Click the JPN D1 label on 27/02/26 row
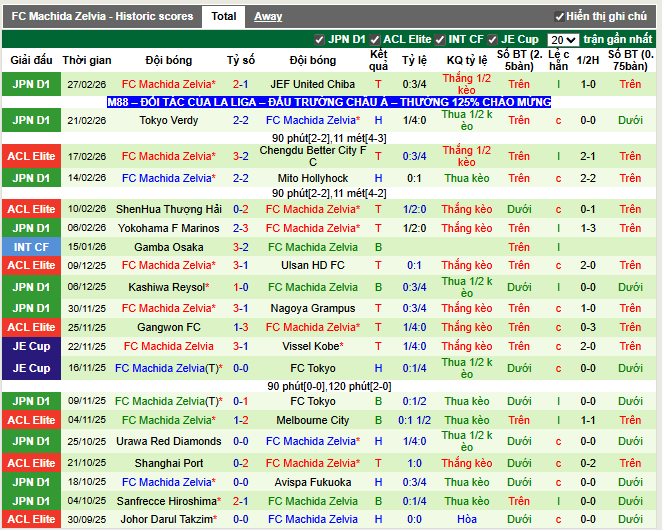Viewport: 663px width, 530px height. (31, 84)
